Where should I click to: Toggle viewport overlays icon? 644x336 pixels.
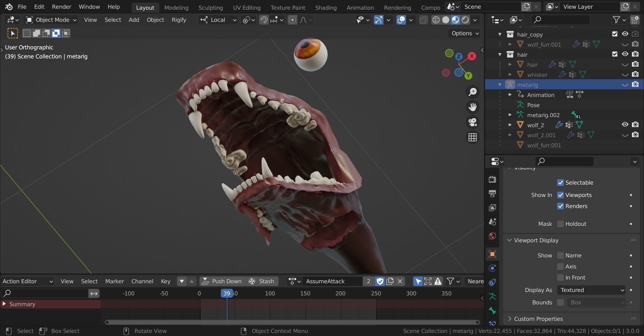(x=401, y=20)
